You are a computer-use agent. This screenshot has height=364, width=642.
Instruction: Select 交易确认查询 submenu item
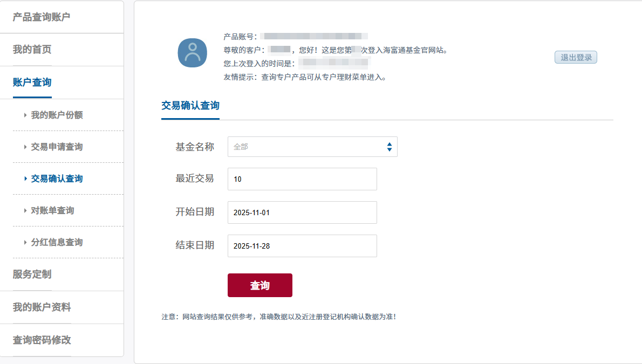pos(57,178)
